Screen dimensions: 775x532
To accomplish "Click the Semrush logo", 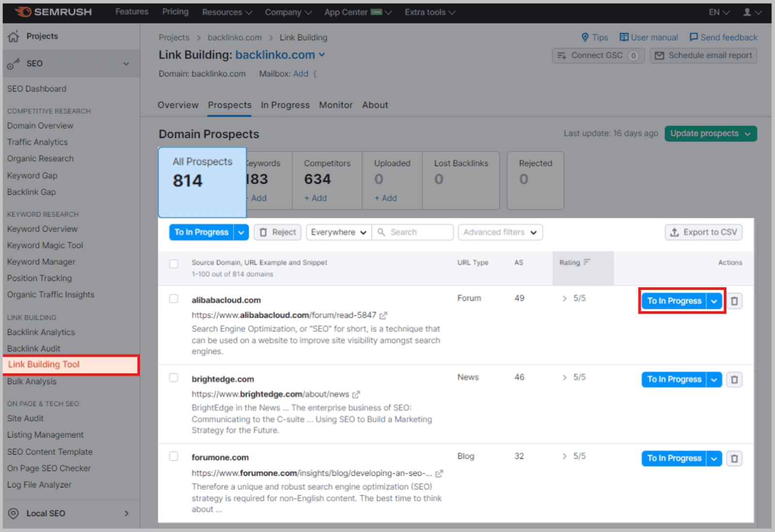I will (53, 12).
